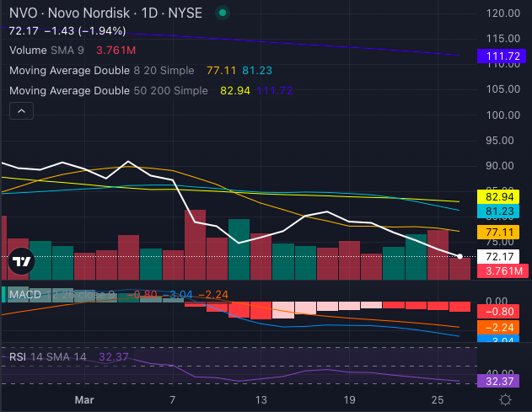The image size is (532, 412).
Task: Click the 19 date on time axis
Action: click(x=349, y=400)
